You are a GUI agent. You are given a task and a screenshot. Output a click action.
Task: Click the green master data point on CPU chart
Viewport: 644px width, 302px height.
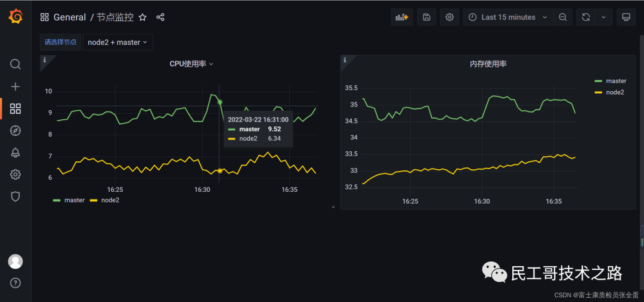pyautogui.click(x=219, y=102)
